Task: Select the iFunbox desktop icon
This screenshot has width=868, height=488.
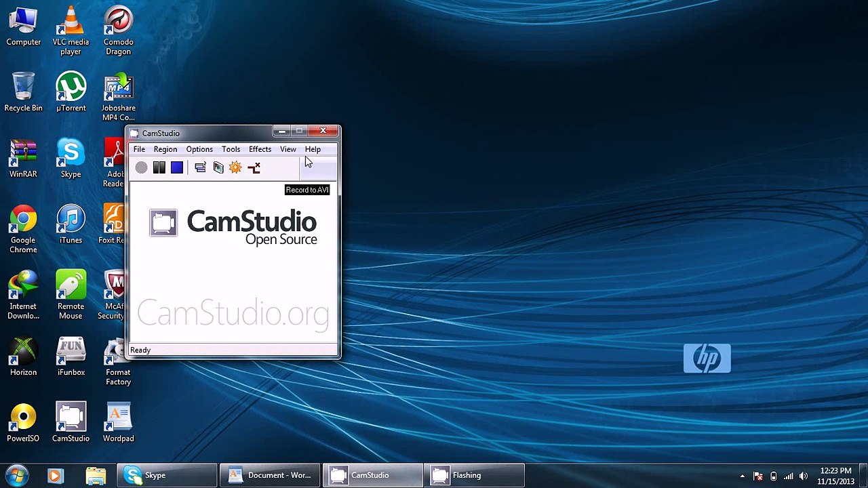Action: (x=71, y=357)
